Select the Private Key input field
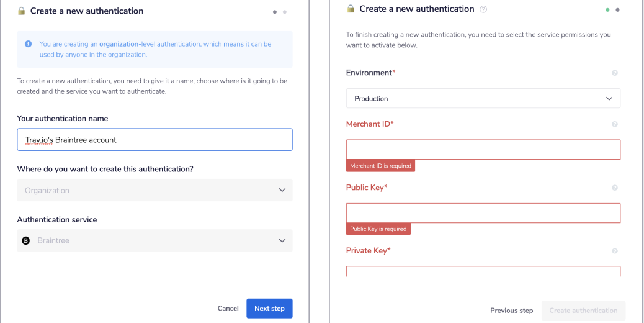 [483, 271]
